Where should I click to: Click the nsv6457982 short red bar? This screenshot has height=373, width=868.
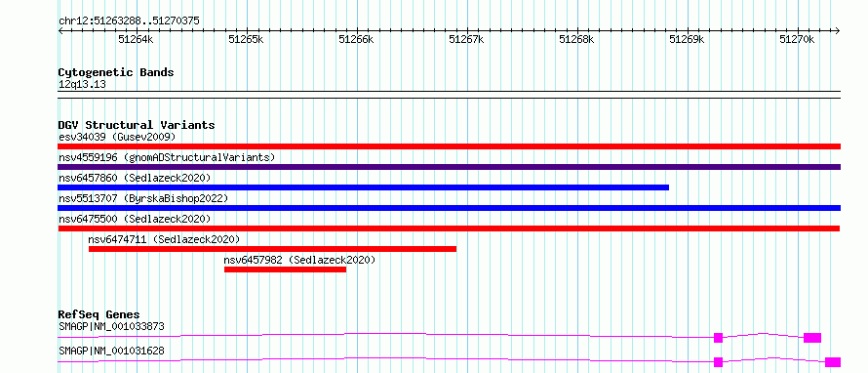coord(285,269)
